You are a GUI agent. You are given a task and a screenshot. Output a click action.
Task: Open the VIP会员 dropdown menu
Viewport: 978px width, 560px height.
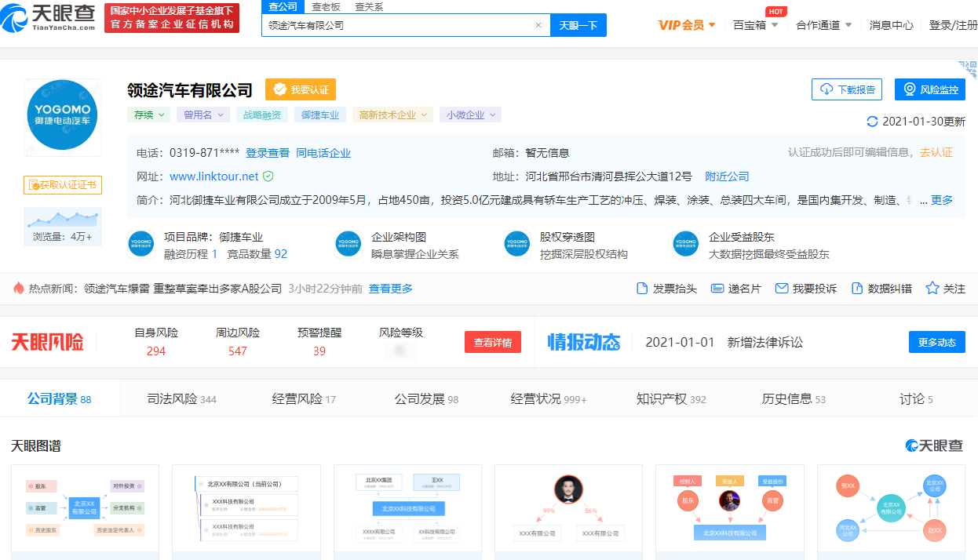coord(687,25)
